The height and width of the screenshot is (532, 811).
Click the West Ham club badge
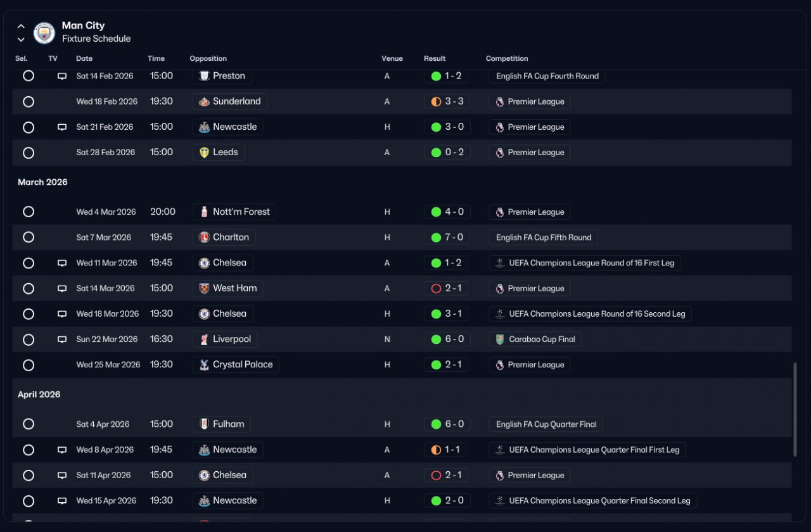coord(204,288)
